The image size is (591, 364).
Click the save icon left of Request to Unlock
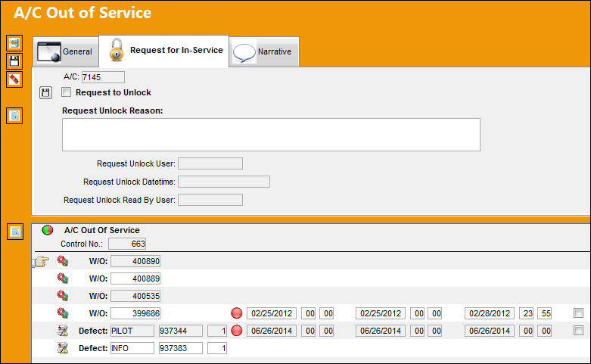tap(45, 92)
